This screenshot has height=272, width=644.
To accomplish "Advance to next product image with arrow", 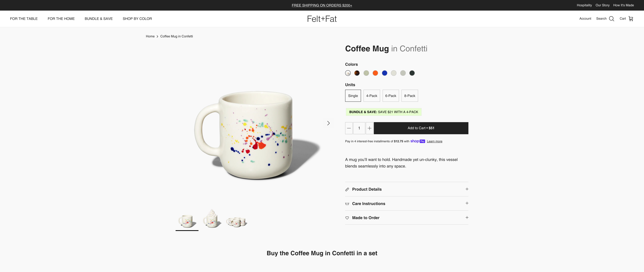I will pos(328,123).
